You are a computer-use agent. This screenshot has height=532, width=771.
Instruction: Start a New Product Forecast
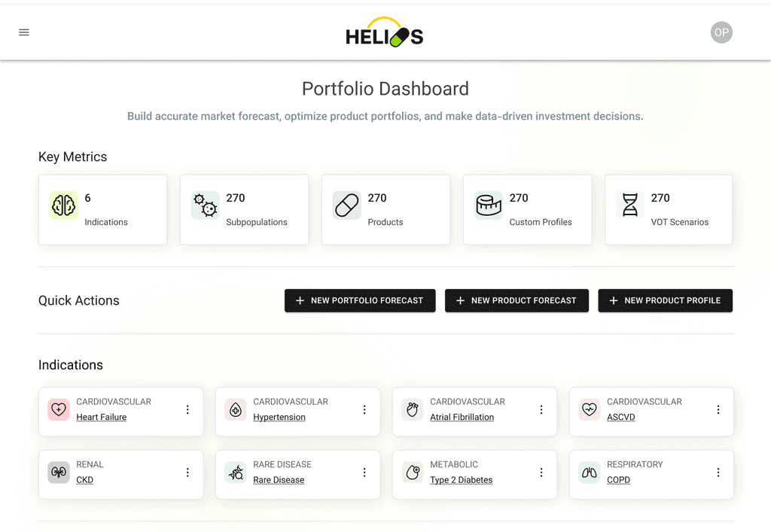pyautogui.click(x=517, y=300)
